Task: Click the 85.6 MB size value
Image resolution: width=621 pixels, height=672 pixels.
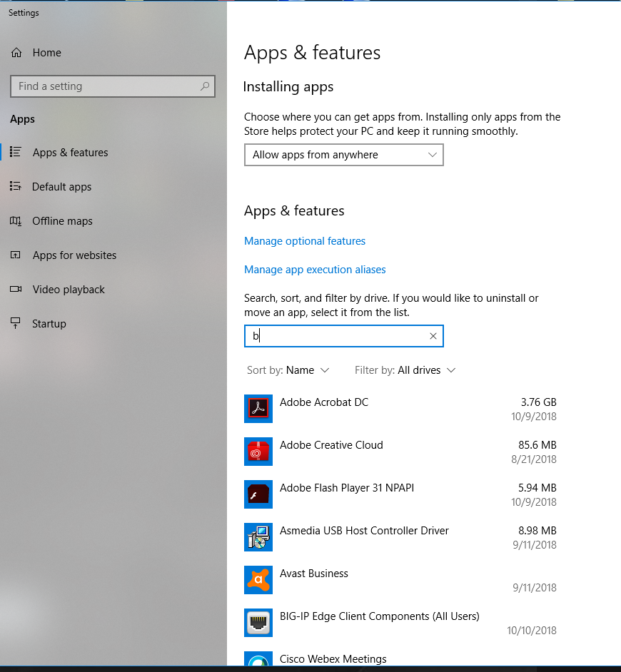Action: click(537, 445)
